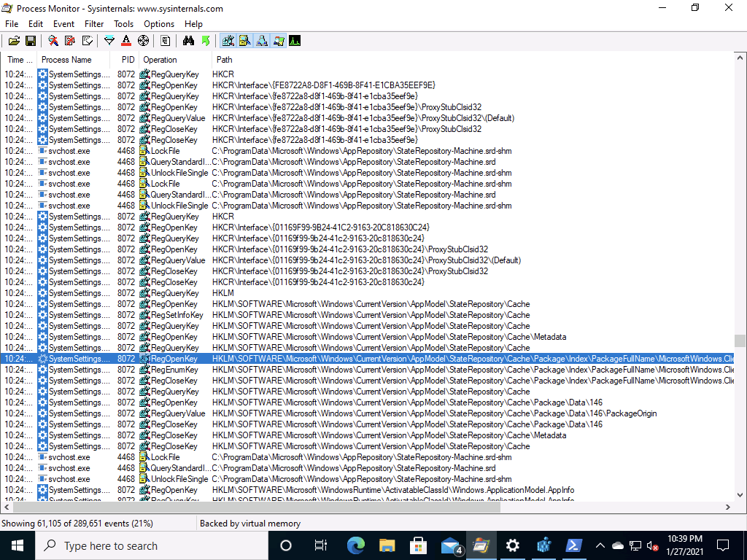Click the Save toolbar icon
The image size is (747, 560).
(31, 41)
